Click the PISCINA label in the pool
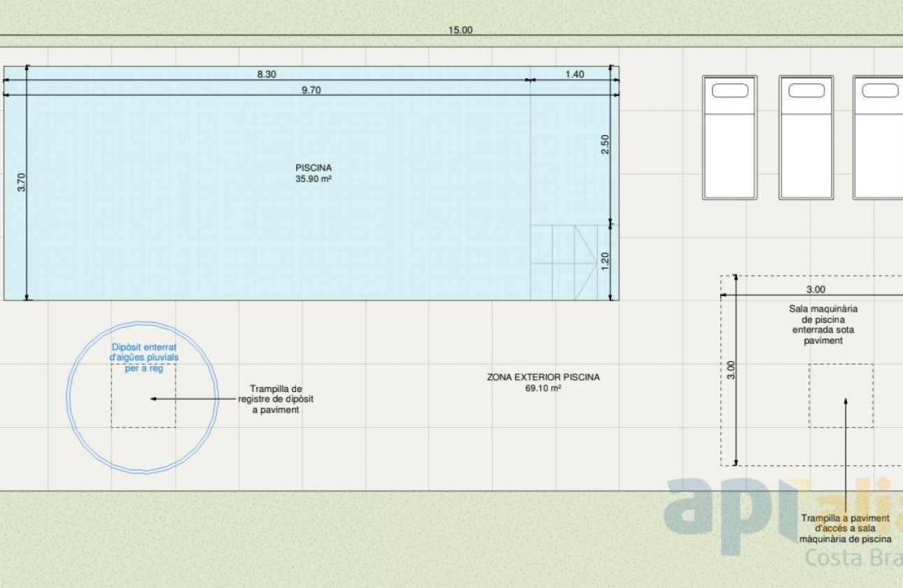Image resolution: width=903 pixels, height=588 pixels. click(313, 168)
